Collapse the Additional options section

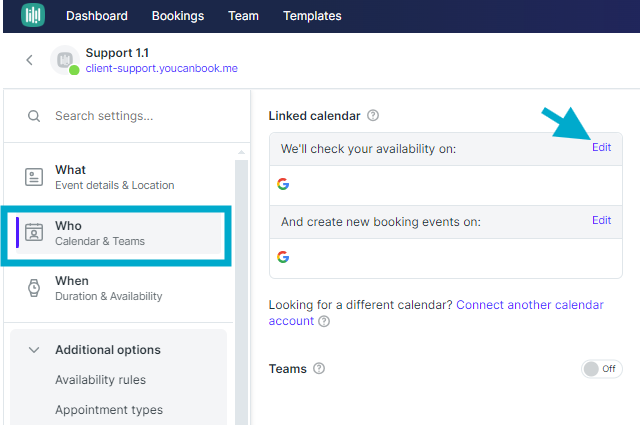click(34, 350)
